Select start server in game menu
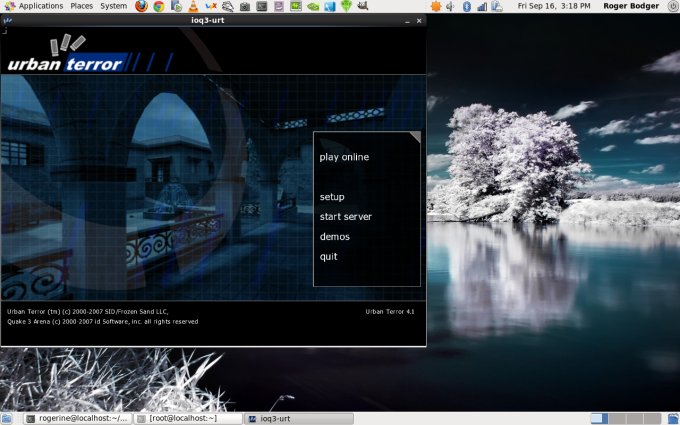 pyautogui.click(x=345, y=217)
